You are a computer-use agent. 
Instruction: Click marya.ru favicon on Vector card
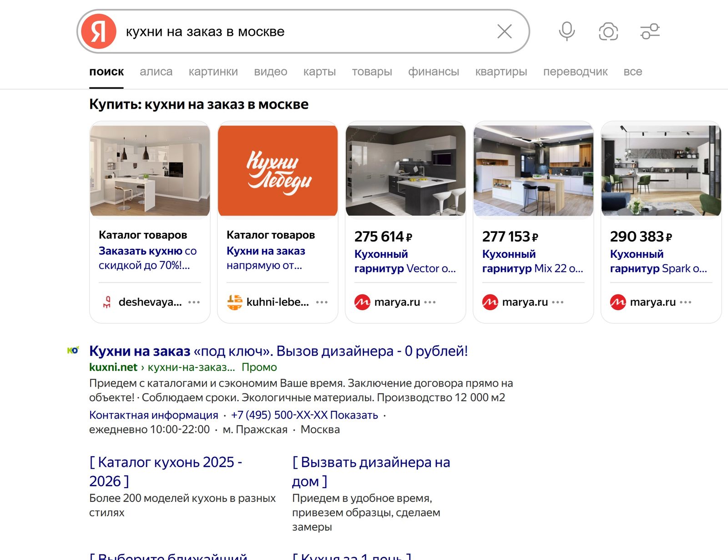(x=362, y=302)
